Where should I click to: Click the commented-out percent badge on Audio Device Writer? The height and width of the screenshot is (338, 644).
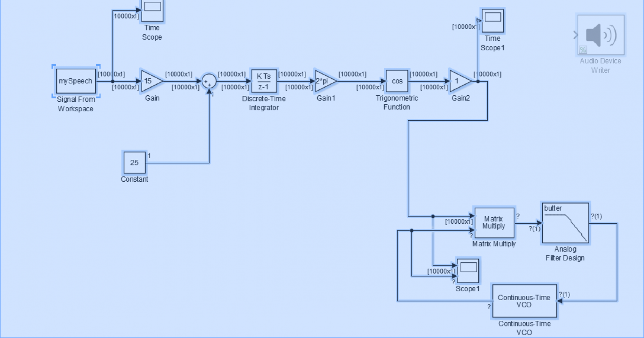click(583, 50)
